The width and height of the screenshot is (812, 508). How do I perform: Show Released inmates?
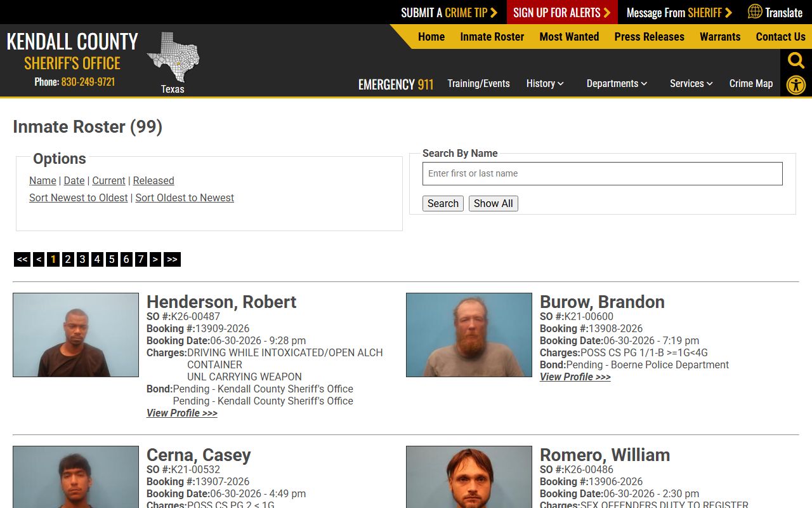(154, 180)
